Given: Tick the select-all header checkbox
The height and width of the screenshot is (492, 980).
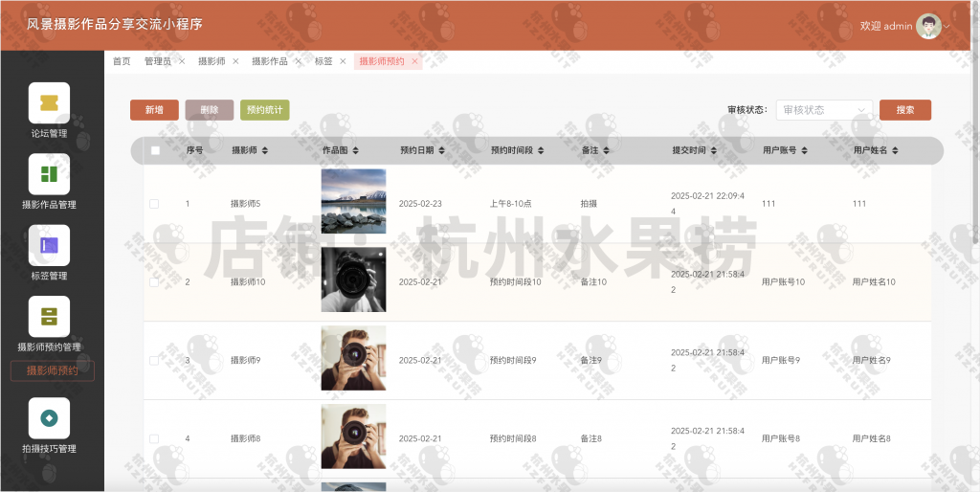Looking at the screenshot, I should 156,150.
